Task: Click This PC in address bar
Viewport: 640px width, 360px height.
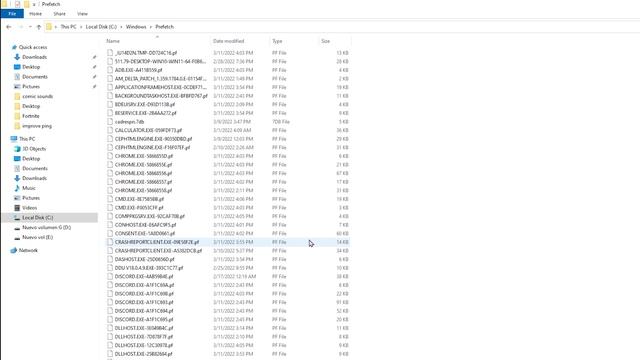Action: [69, 27]
